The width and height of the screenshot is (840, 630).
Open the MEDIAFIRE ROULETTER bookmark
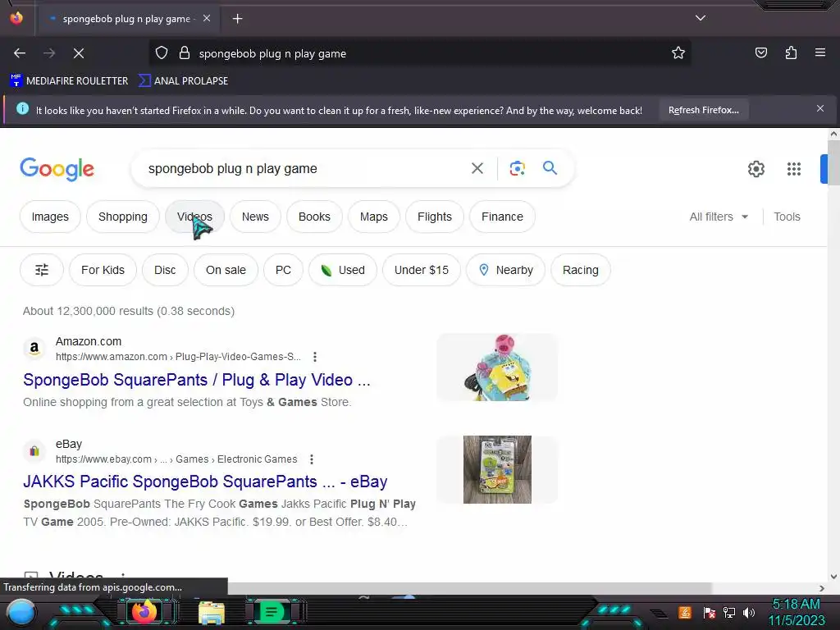pos(69,81)
